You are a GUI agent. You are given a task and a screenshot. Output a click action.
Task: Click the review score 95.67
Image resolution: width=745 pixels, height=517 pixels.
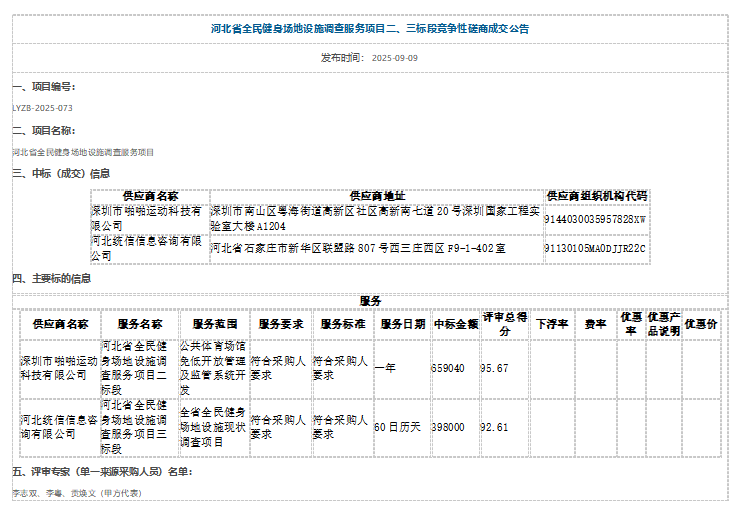tap(494, 368)
